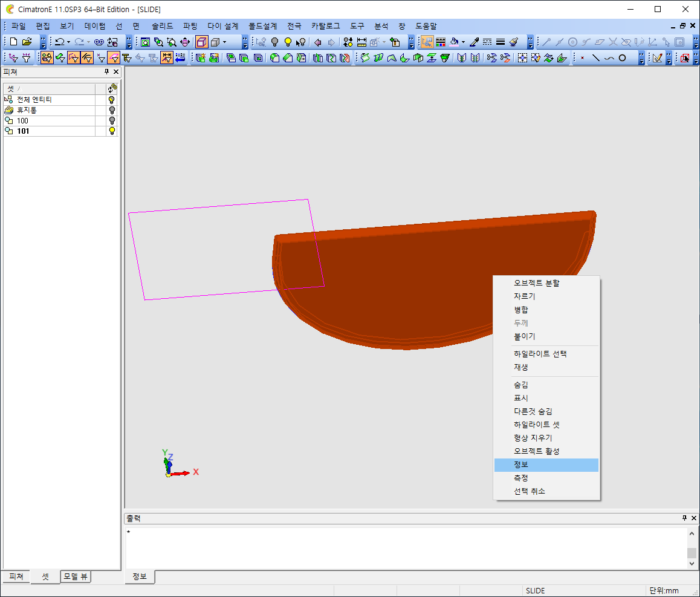700x597 pixels.
Task: Select the draw line tool icon
Action: point(595,57)
